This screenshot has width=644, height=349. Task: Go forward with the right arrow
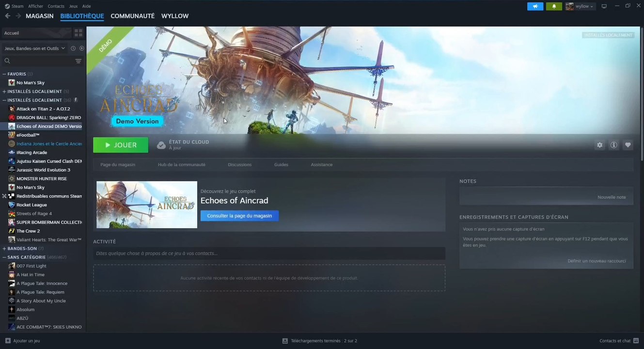(x=18, y=16)
